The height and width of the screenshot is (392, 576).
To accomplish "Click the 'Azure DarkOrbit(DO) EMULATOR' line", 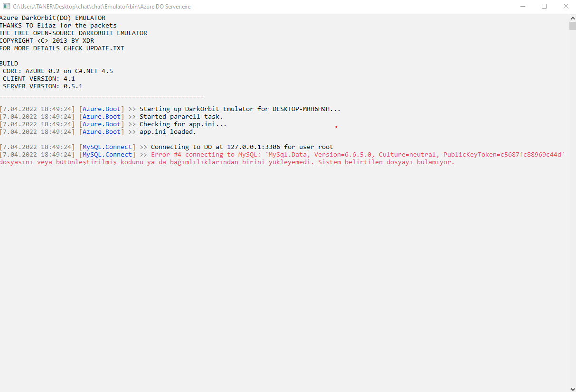I will [x=53, y=18].
